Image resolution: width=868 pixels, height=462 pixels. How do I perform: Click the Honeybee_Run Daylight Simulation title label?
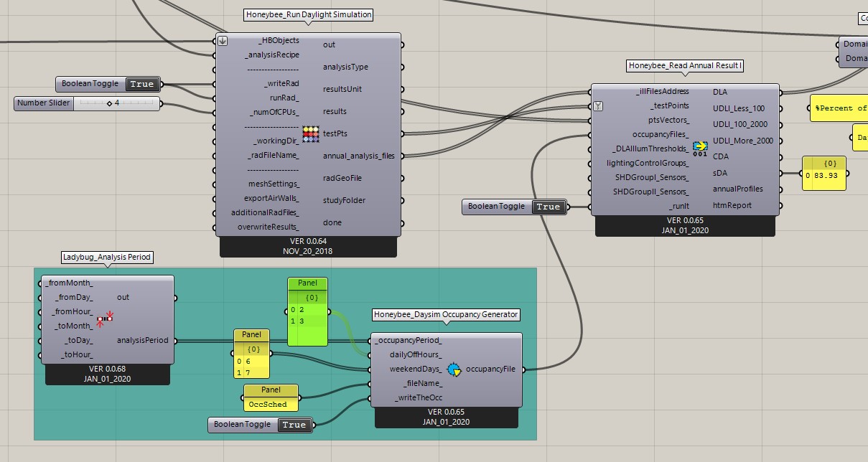click(309, 14)
